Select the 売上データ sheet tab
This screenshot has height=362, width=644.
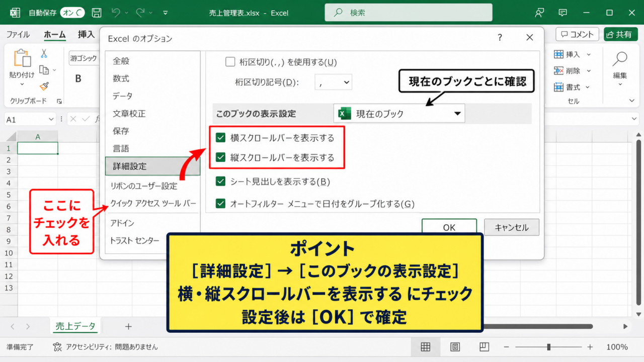[75, 326]
